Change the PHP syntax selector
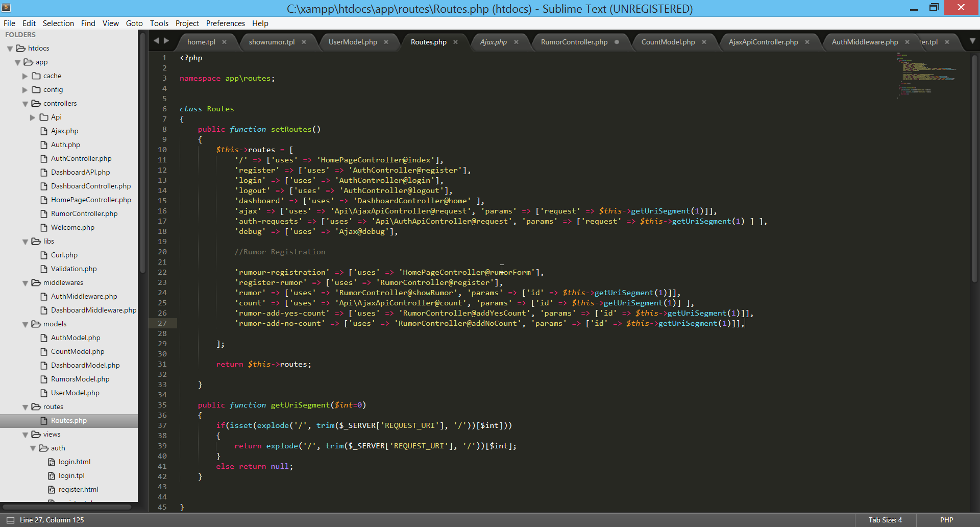 (946, 520)
